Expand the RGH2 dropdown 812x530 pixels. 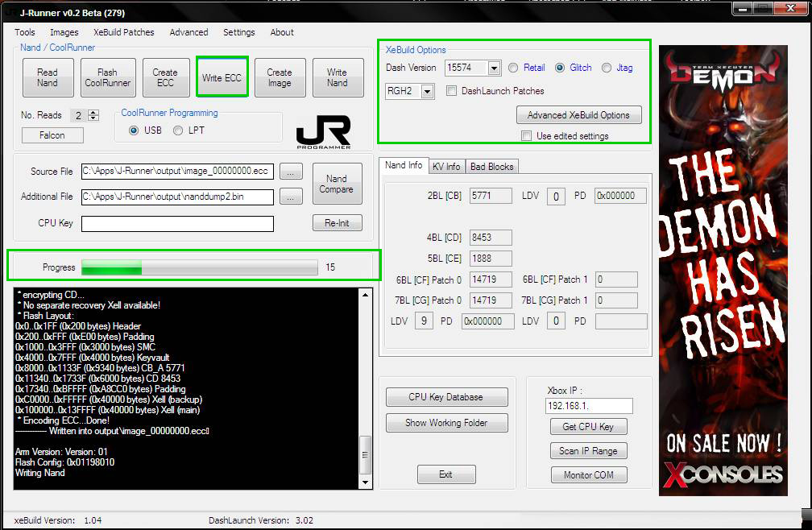coord(427,92)
